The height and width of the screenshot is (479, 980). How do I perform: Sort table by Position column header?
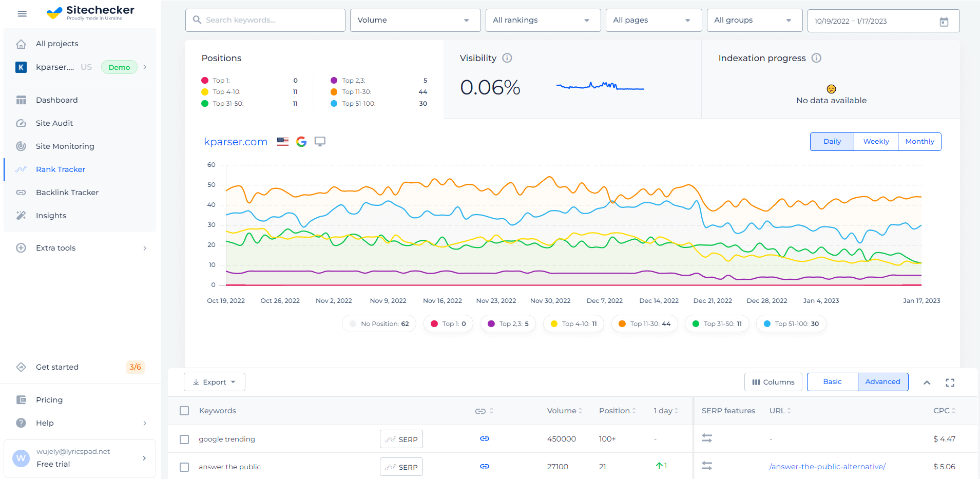point(618,411)
